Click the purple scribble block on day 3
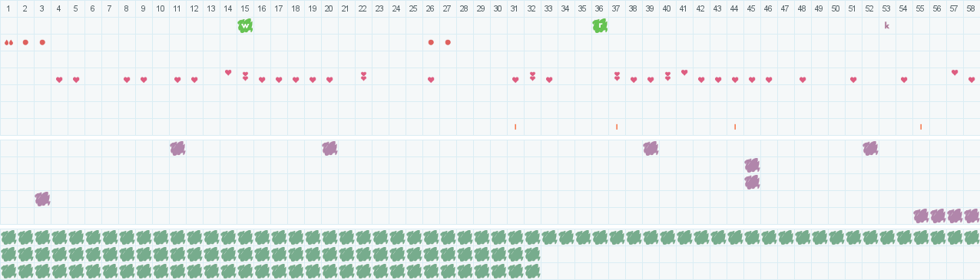The height and width of the screenshot is (280, 980). pos(42,199)
